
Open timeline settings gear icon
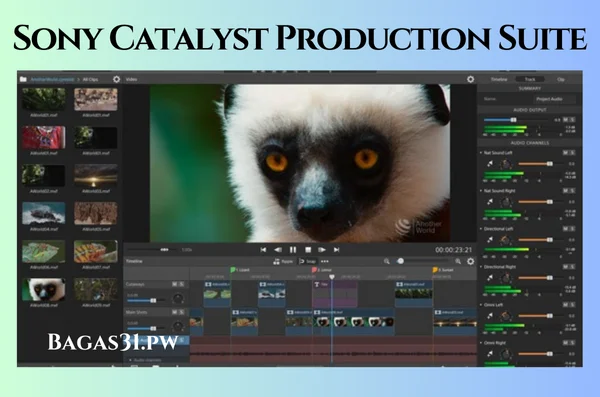(470, 261)
